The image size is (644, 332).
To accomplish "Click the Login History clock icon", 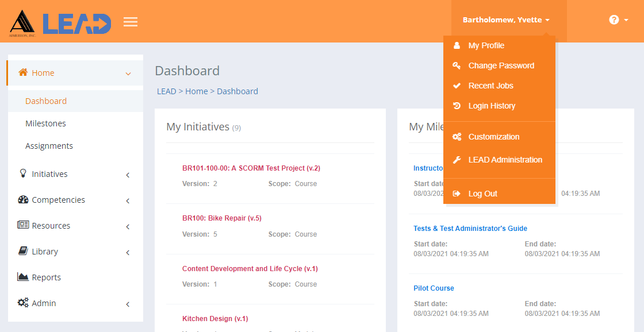I will coord(457,106).
